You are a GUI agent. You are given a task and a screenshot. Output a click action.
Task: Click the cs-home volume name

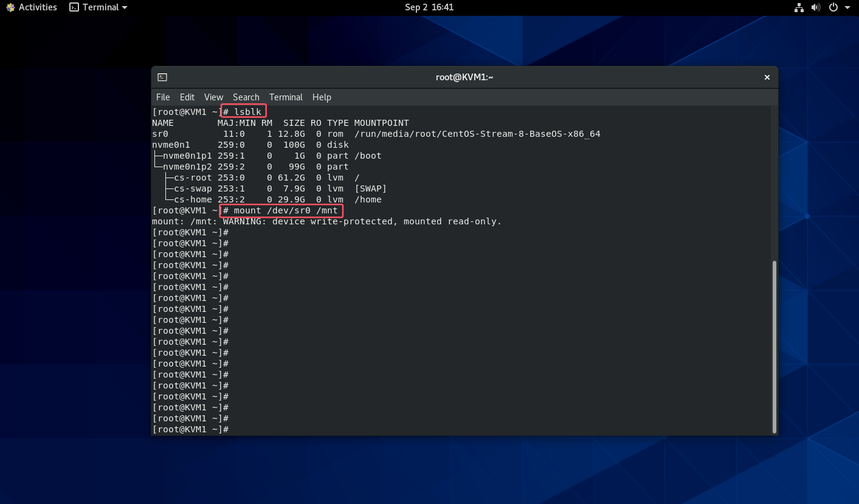click(193, 199)
